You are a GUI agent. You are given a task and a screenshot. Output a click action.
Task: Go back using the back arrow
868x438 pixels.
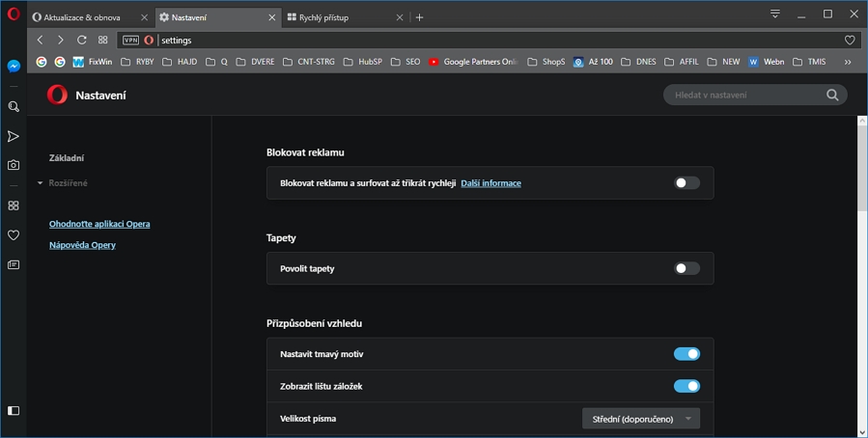40,40
